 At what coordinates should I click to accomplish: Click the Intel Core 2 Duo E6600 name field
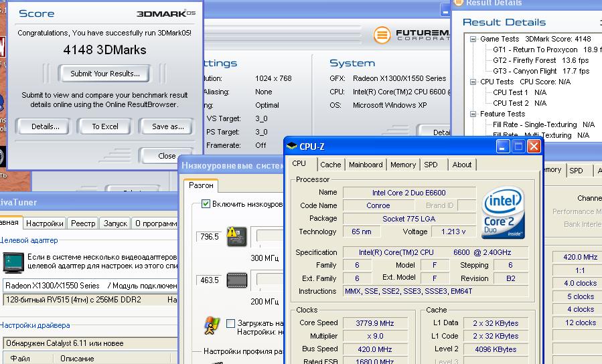point(409,193)
